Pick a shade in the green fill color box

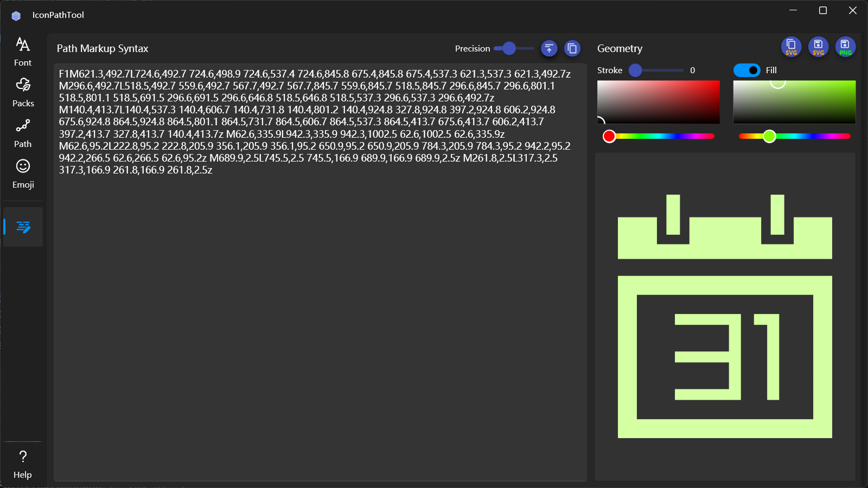pos(794,102)
